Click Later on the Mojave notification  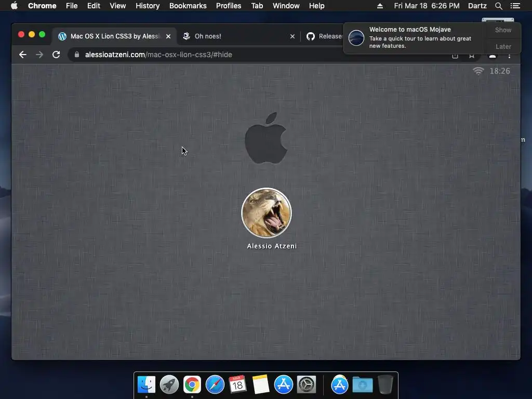tap(503, 46)
